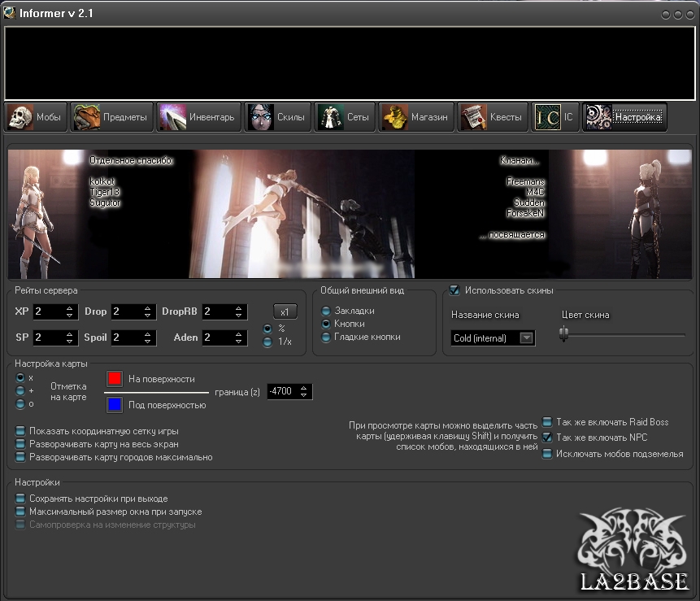Click the red На поверхности color swatch
Viewport: 700px width, 601px height.
pyautogui.click(x=115, y=379)
